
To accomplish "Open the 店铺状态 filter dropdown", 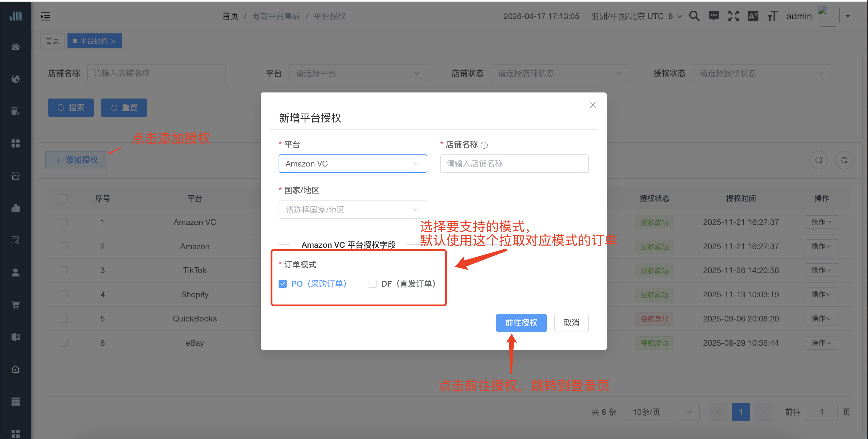I will pyautogui.click(x=560, y=73).
